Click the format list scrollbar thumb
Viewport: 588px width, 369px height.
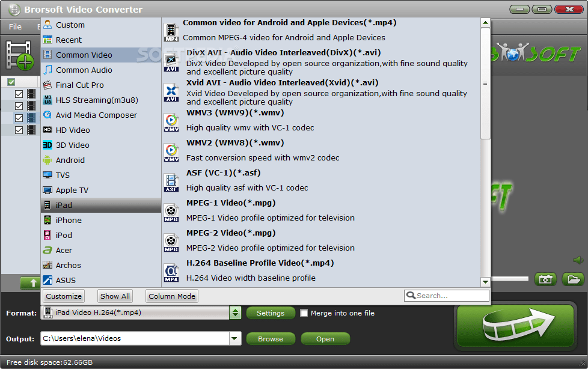(485, 84)
